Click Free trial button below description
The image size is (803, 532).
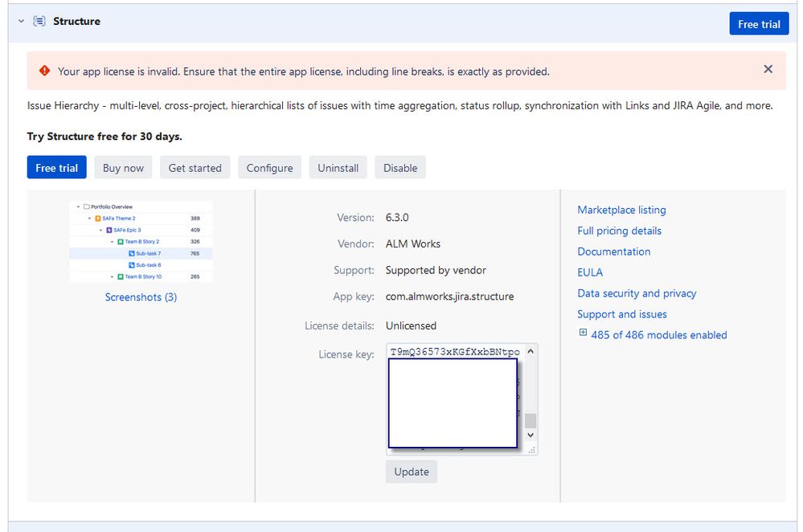(x=57, y=168)
